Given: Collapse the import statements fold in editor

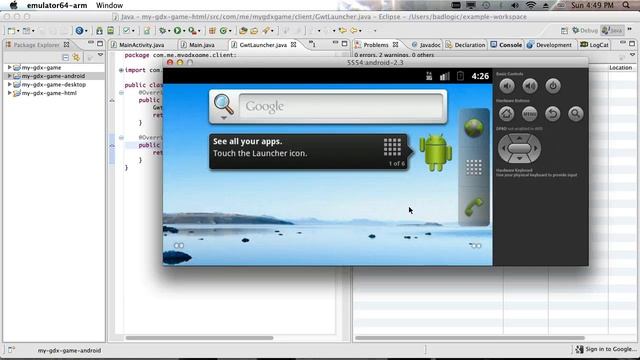Looking at the screenshot, I should (121, 70).
